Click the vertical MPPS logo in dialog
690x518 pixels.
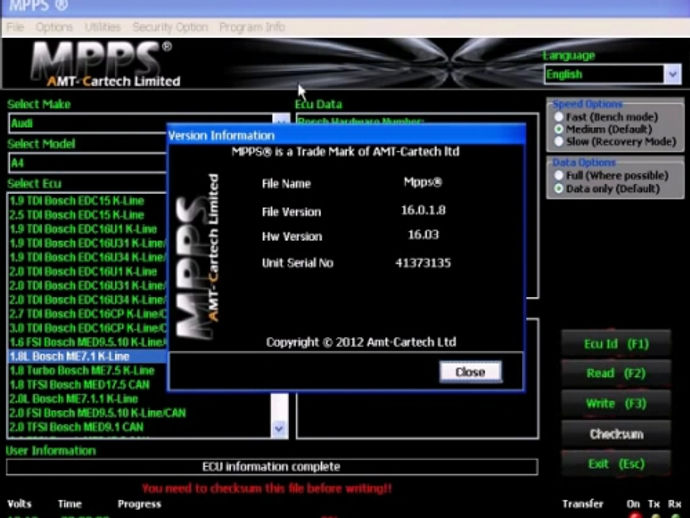click(196, 257)
